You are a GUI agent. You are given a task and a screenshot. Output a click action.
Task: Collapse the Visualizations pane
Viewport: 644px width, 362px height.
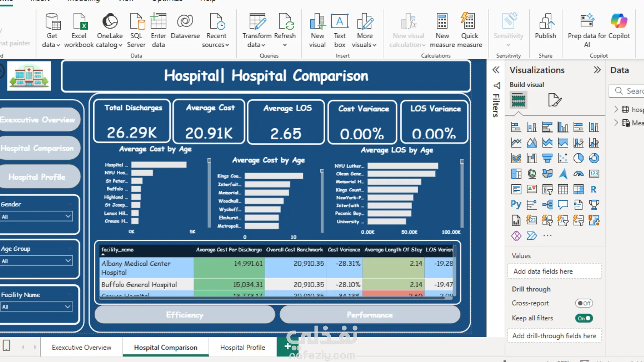click(x=597, y=70)
